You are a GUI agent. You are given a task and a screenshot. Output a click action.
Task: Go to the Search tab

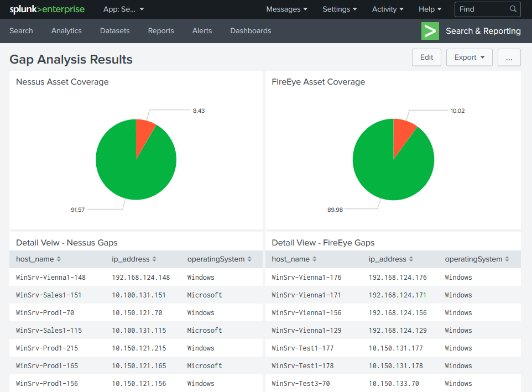click(21, 31)
